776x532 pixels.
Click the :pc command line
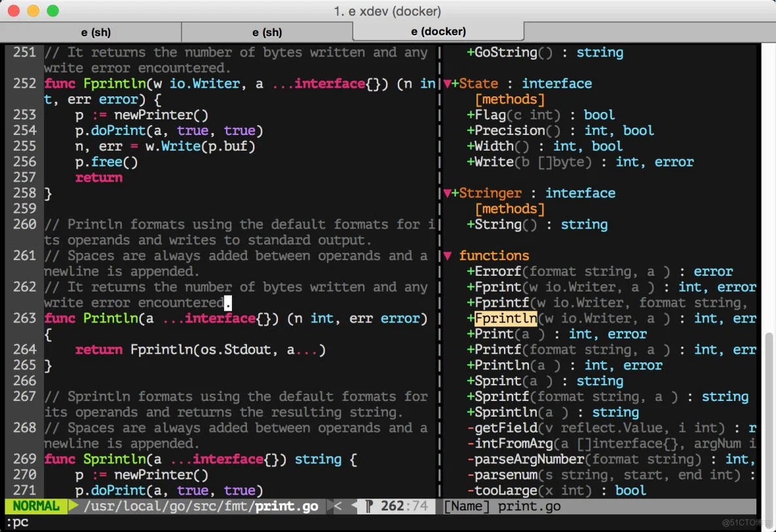click(x=17, y=522)
